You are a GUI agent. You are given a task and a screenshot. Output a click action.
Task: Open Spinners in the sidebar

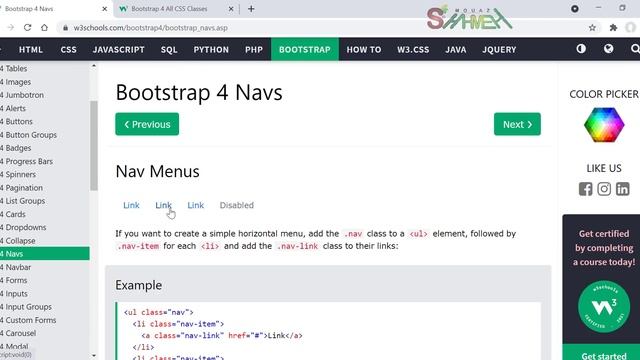[x=45, y=175]
